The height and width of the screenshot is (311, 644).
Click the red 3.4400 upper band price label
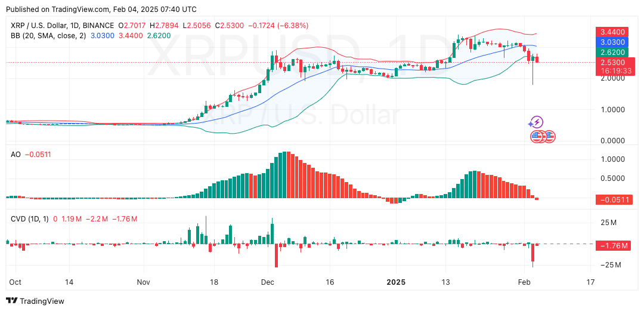point(612,32)
